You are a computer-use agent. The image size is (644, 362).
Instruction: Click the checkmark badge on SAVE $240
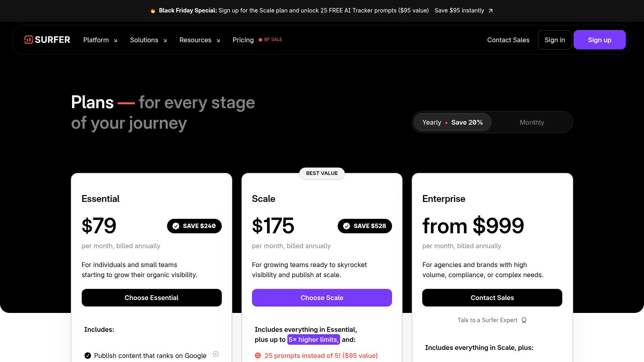(x=176, y=226)
